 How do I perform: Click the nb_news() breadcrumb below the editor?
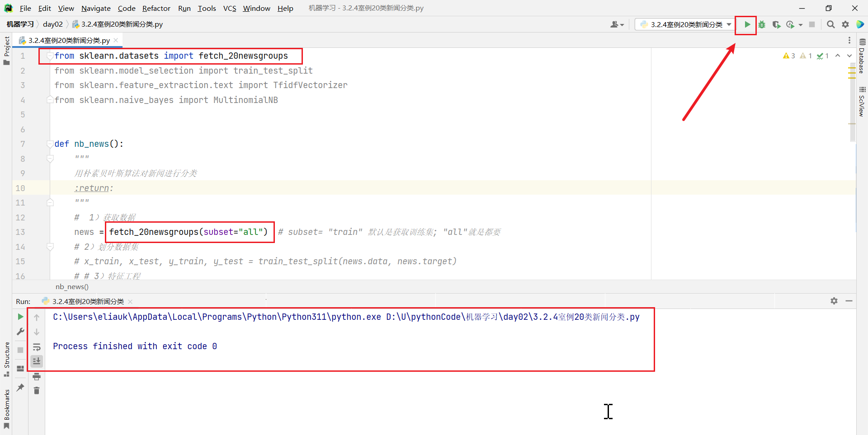[72, 286]
